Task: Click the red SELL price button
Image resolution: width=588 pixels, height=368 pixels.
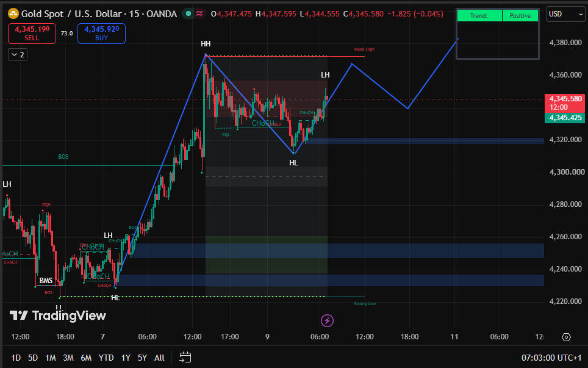Action: (32, 34)
